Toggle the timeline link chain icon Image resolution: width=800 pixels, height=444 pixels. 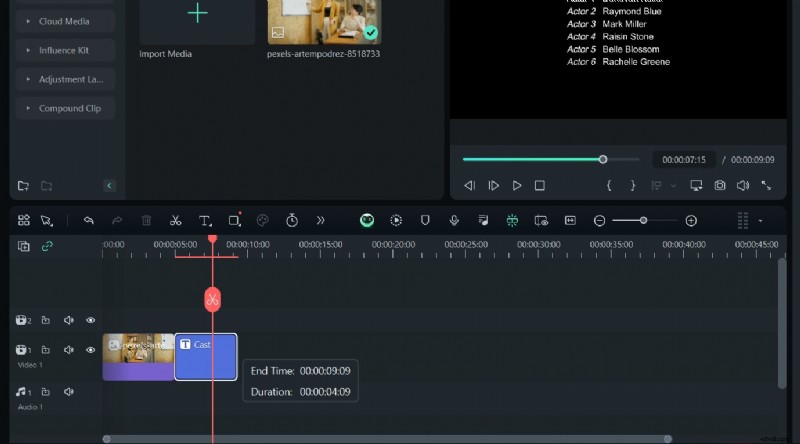pos(47,246)
